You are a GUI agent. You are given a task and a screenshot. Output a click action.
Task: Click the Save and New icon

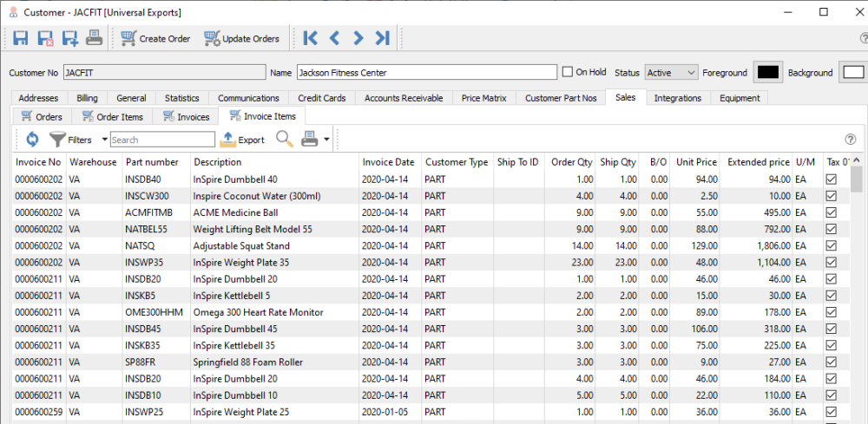click(x=69, y=38)
